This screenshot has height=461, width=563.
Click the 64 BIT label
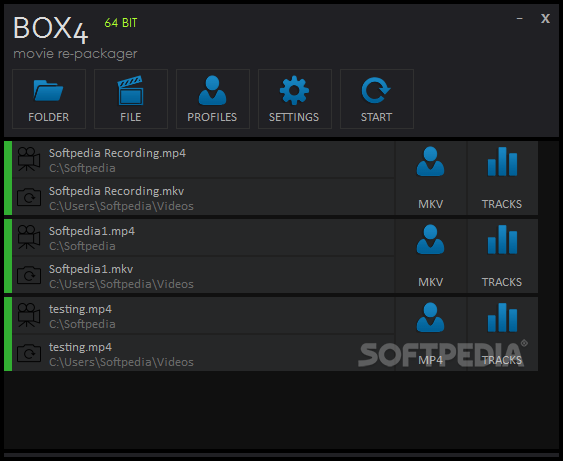tap(121, 23)
